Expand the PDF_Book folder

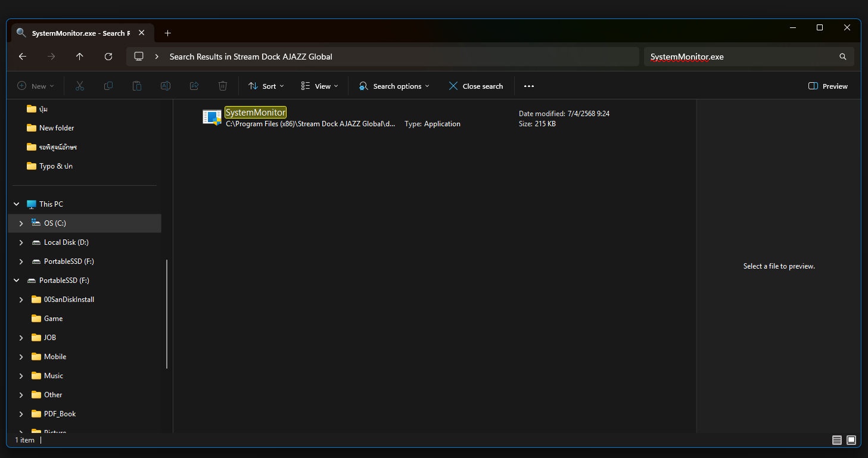coord(21,414)
